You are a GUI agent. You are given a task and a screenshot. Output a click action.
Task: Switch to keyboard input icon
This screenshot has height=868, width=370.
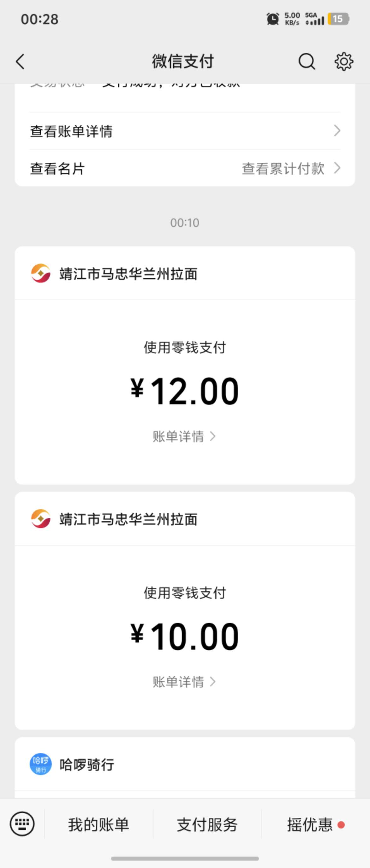[x=22, y=824]
